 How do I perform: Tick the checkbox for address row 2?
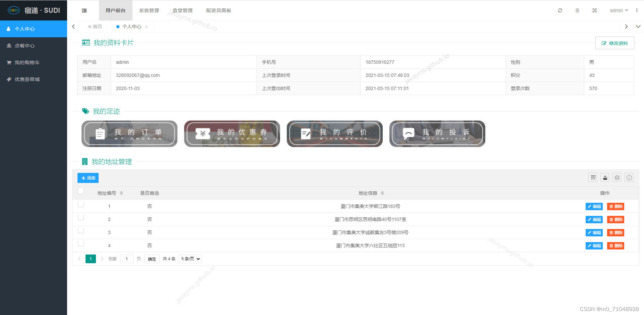[81, 217]
